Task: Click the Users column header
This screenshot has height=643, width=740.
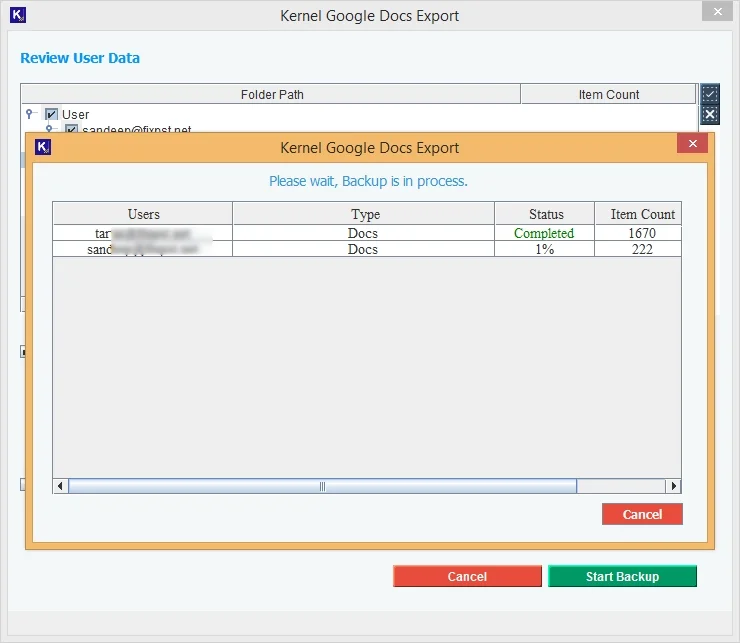Action: pos(143,214)
